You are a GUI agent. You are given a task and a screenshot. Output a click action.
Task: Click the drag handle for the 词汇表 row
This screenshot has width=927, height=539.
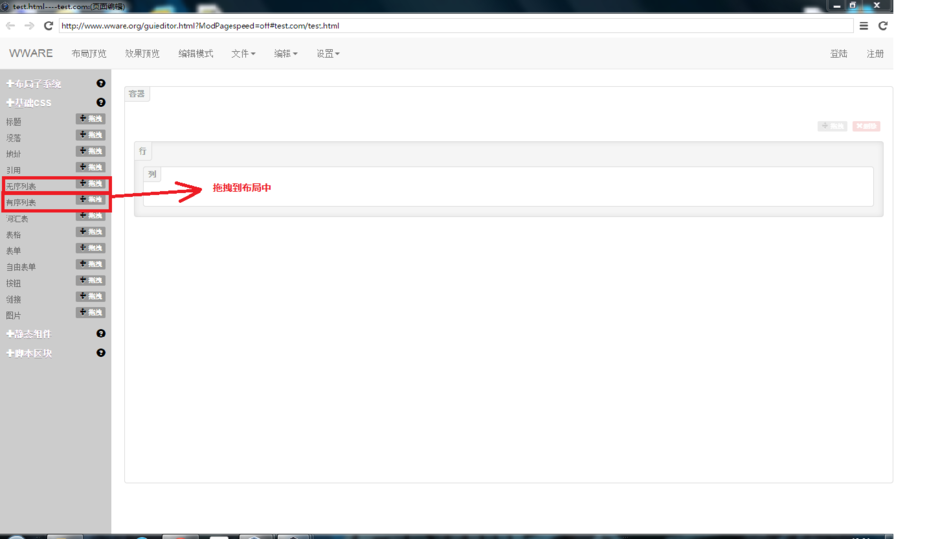pyautogui.click(x=90, y=216)
